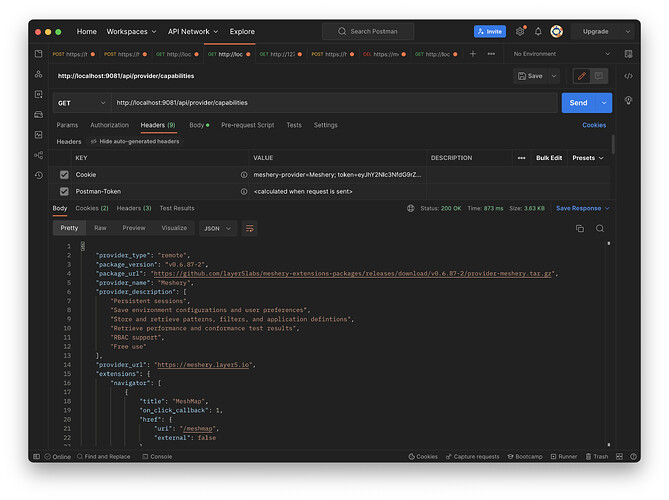Open the request info lightbulb icon

click(628, 100)
